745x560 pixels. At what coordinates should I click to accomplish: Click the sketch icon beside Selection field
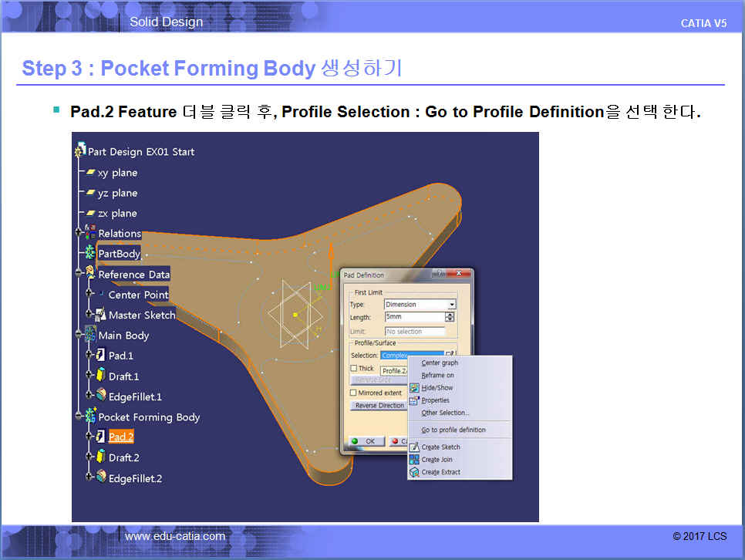pyautogui.click(x=450, y=355)
